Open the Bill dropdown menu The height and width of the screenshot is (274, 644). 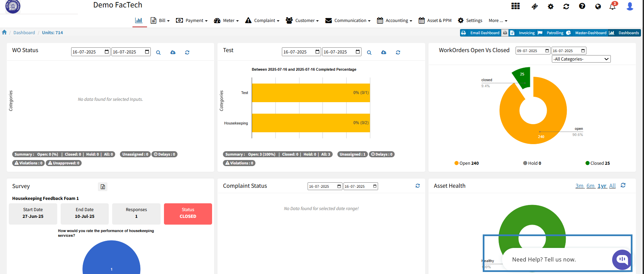coord(160,21)
